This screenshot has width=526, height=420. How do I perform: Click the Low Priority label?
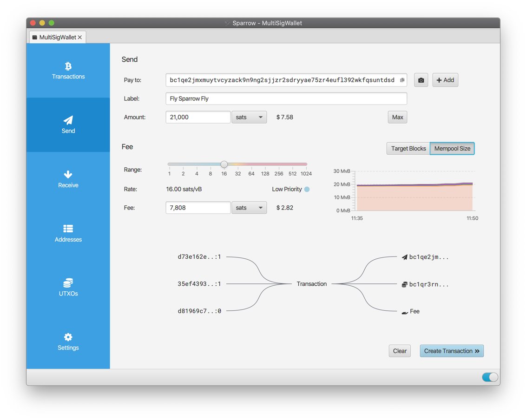click(x=287, y=189)
